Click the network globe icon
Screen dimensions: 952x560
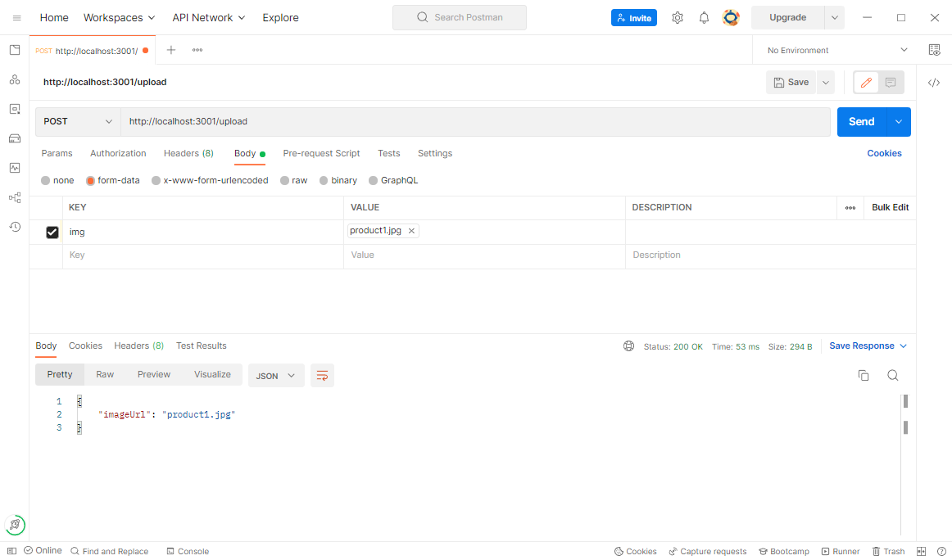[x=629, y=345]
